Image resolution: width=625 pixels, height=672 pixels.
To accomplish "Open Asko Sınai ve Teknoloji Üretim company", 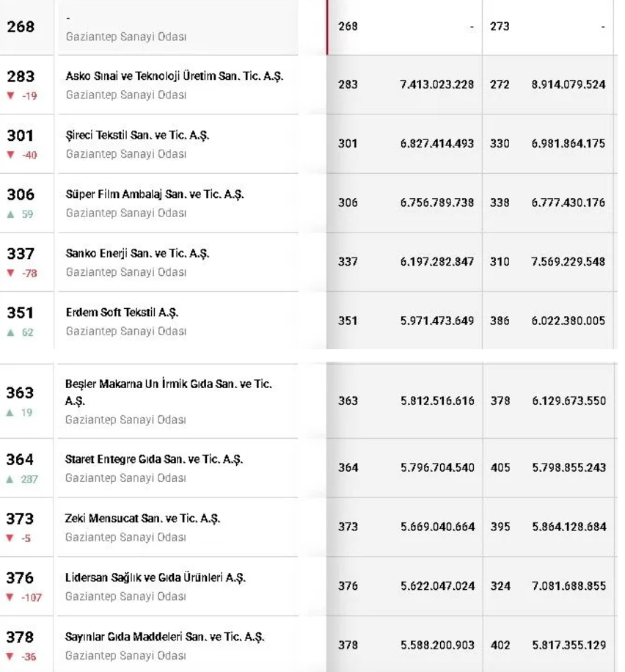I will (x=174, y=76).
